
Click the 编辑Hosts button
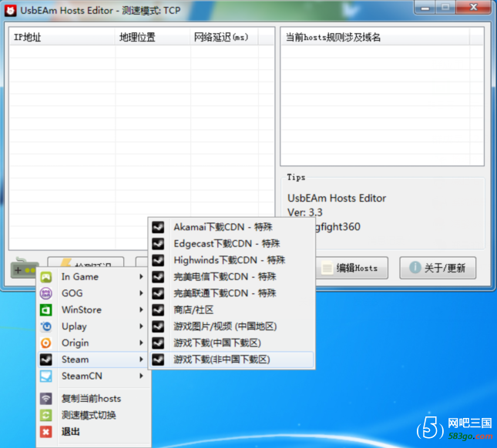tap(352, 268)
